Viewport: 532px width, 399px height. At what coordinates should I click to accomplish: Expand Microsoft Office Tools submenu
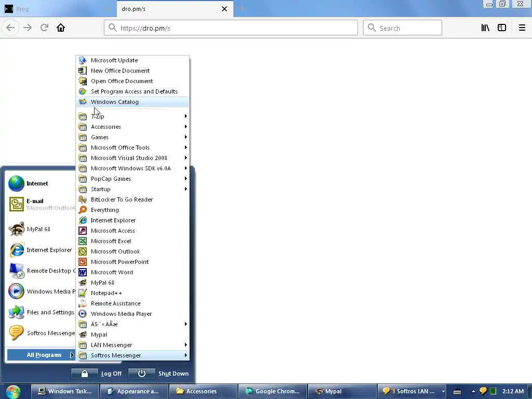(x=132, y=148)
